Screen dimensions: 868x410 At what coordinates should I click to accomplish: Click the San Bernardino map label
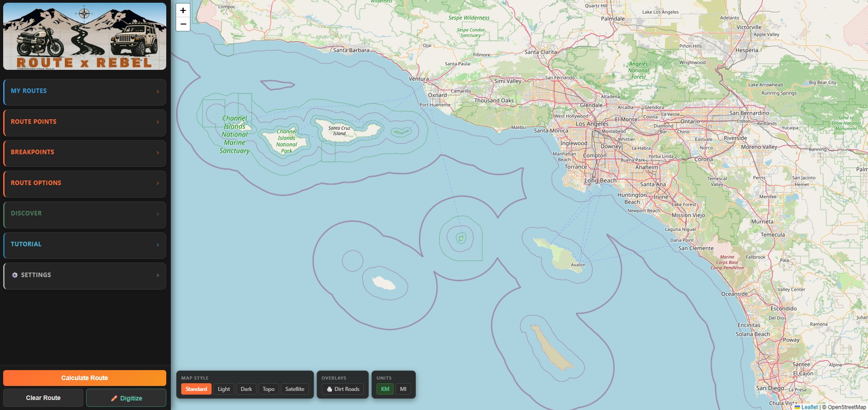[x=749, y=113]
